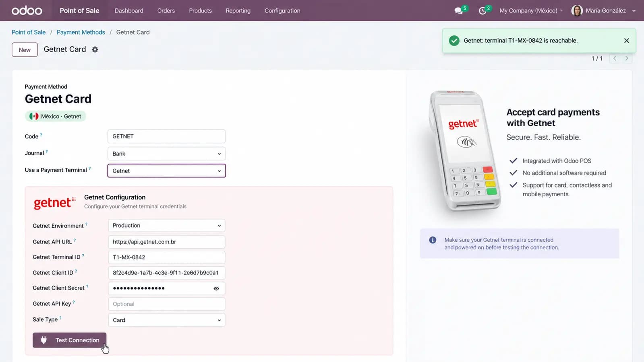Open the activities clock icon
Viewport: 644px width, 362px height.
[x=482, y=11]
